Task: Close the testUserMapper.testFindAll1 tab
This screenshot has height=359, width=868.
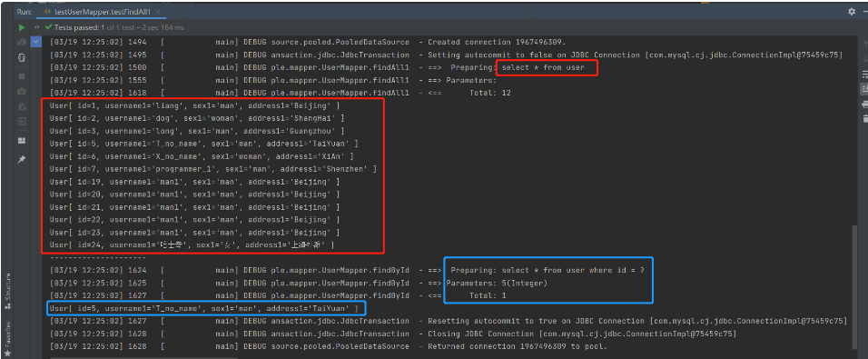Action: [159, 12]
